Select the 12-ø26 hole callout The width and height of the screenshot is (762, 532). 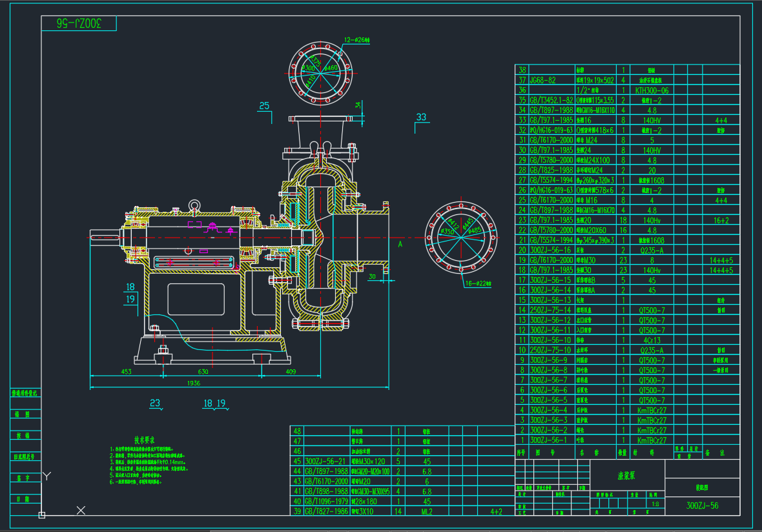click(356, 40)
